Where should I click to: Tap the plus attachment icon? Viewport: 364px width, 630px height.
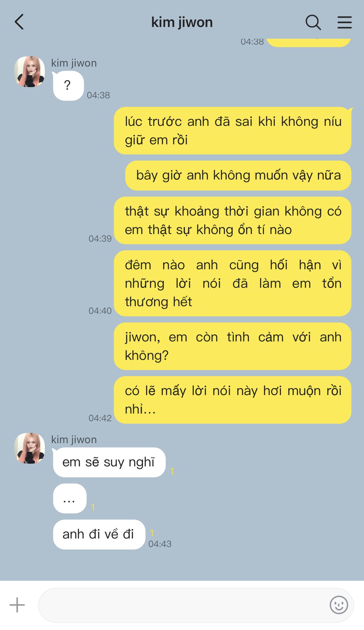coord(17,605)
